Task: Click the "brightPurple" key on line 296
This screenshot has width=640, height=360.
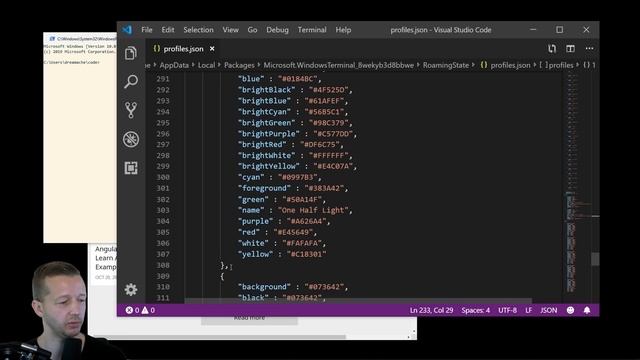Action: point(269,134)
